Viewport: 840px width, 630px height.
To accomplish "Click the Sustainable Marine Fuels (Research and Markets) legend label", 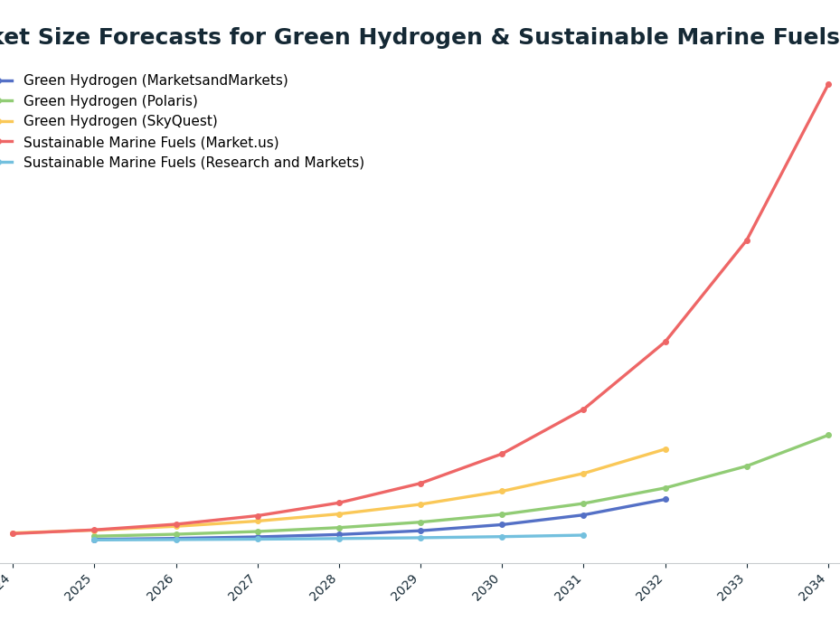I will pos(193,163).
